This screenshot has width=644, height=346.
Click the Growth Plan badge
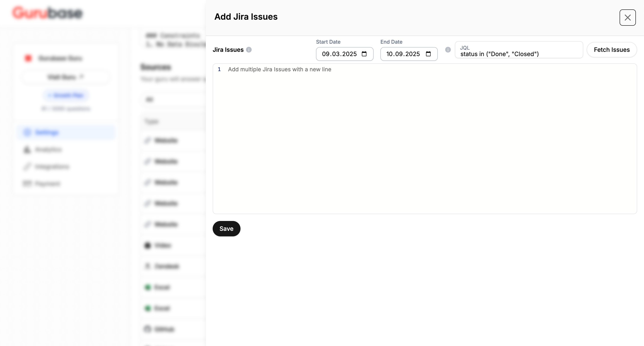[x=66, y=95]
